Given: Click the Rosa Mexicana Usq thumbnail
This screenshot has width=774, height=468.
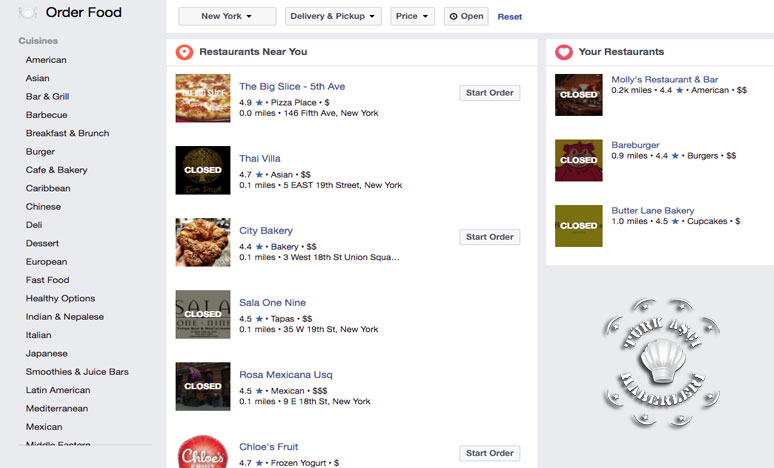Looking at the screenshot, I should (x=203, y=387).
